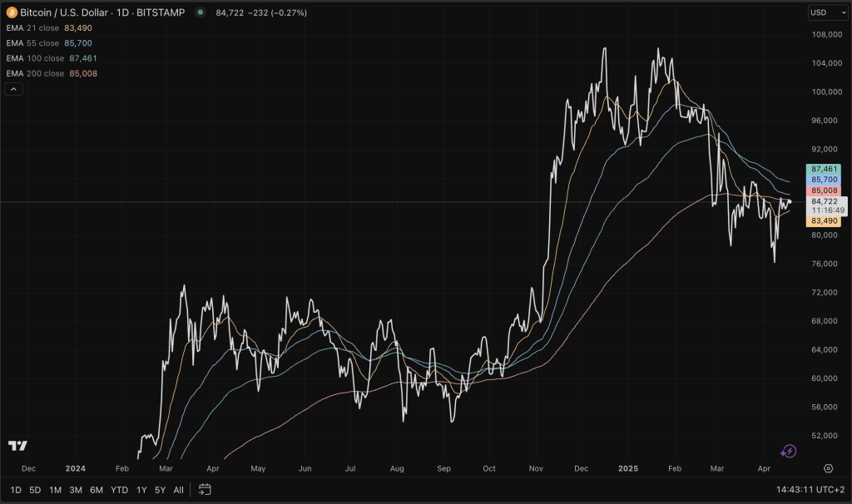
Task: Click the purple lightning idea icon
Action: 789,452
